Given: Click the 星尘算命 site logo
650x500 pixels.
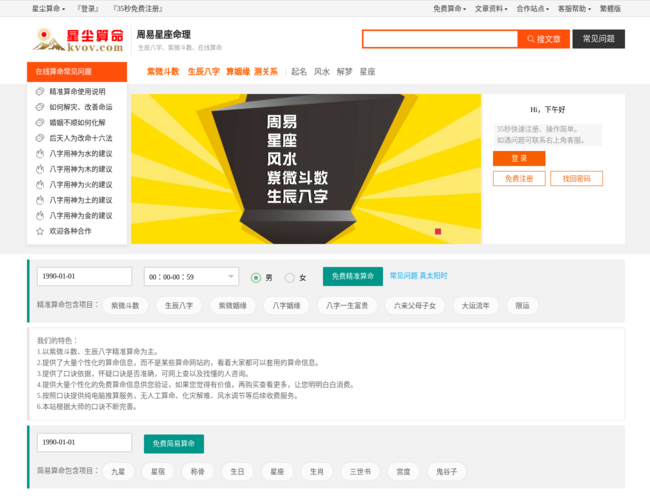Looking at the screenshot, I should (78, 40).
